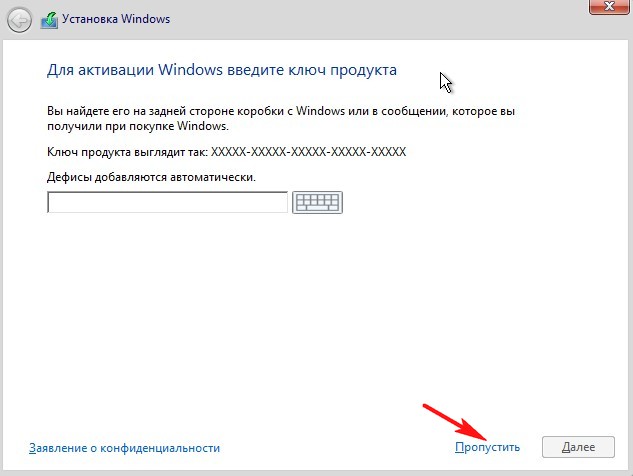This screenshot has width=633, height=476.
Task: Click the text получили при покупке Windows
Action: point(138,126)
